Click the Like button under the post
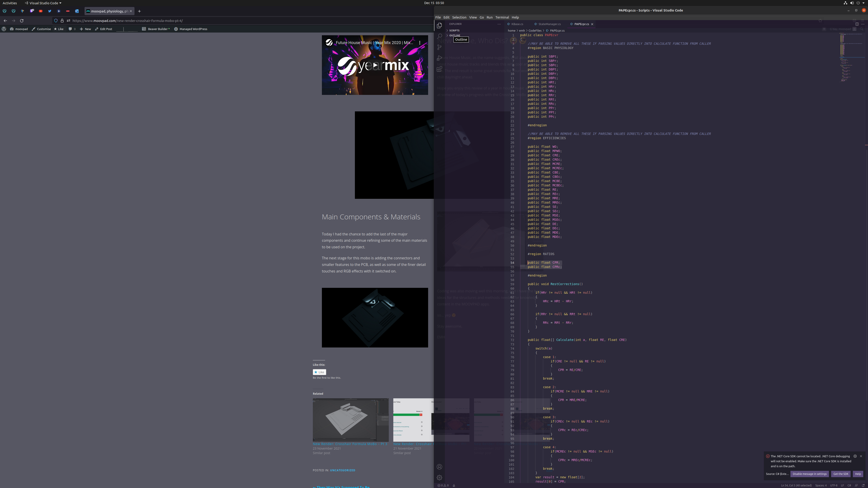This screenshot has width=868, height=488. (x=319, y=372)
